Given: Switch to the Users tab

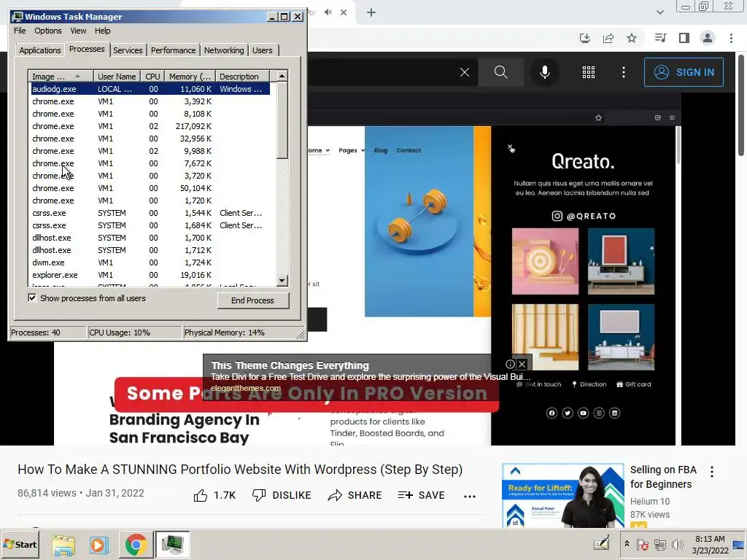Looking at the screenshot, I should (263, 50).
